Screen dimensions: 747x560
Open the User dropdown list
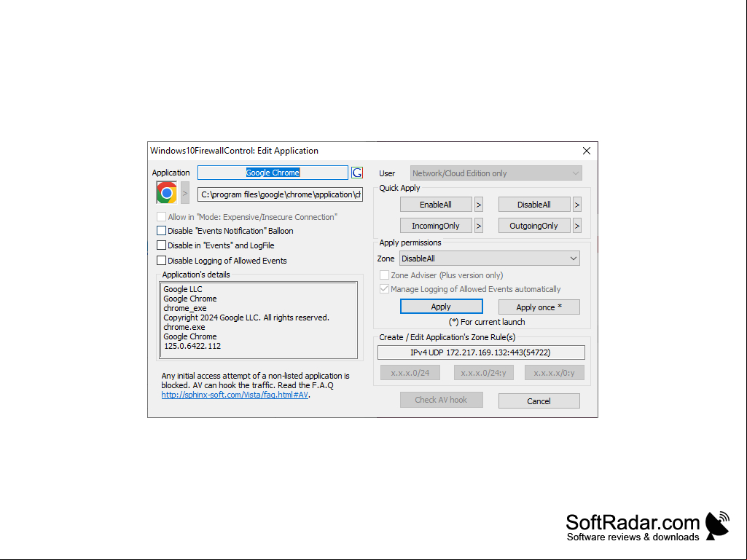tap(496, 173)
